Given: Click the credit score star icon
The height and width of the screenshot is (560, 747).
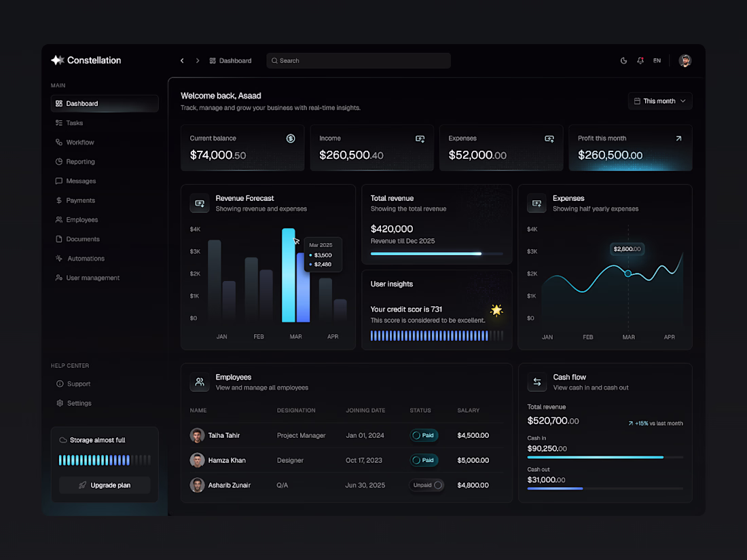Looking at the screenshot, I should tap(496, 310).
